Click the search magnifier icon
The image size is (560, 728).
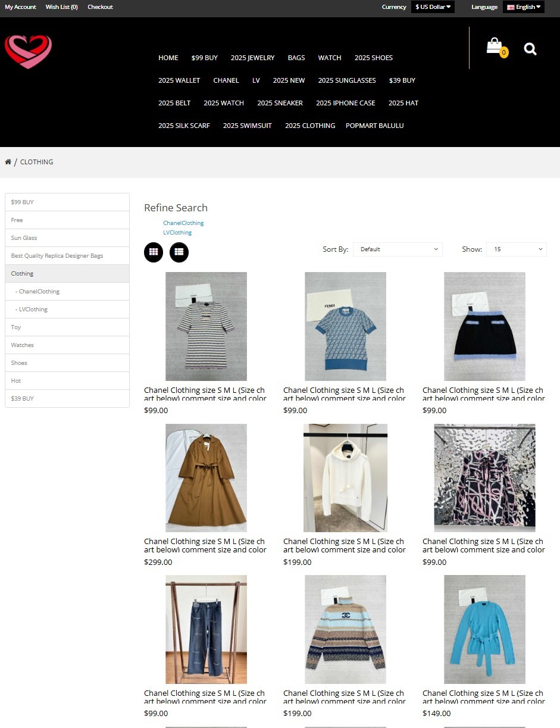click(530, 49)
